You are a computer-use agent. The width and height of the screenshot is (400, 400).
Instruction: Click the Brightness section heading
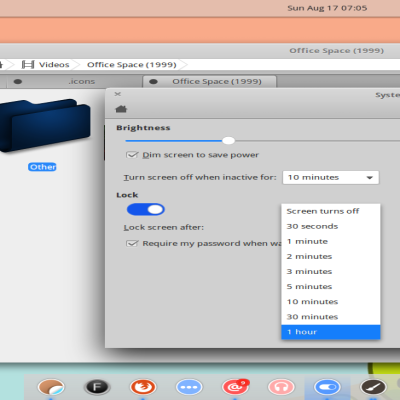pos(143,128)
